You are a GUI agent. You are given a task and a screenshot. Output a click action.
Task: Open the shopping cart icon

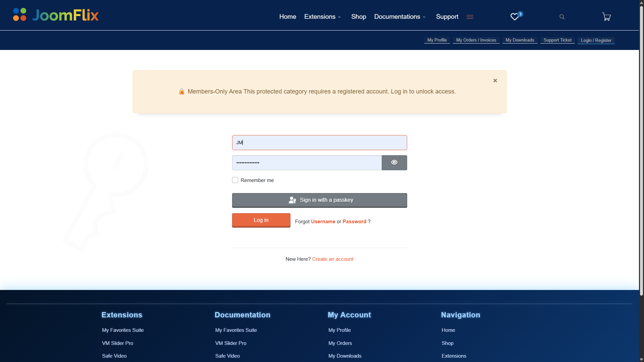tap(606, 17)
